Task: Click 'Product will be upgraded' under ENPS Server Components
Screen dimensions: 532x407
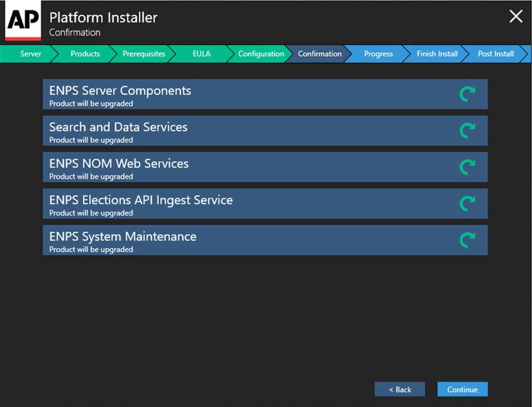Action: [x=91, y=103]
